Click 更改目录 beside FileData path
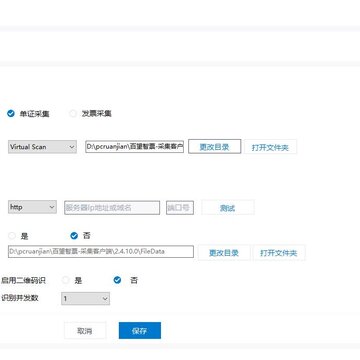 (224, 253)
